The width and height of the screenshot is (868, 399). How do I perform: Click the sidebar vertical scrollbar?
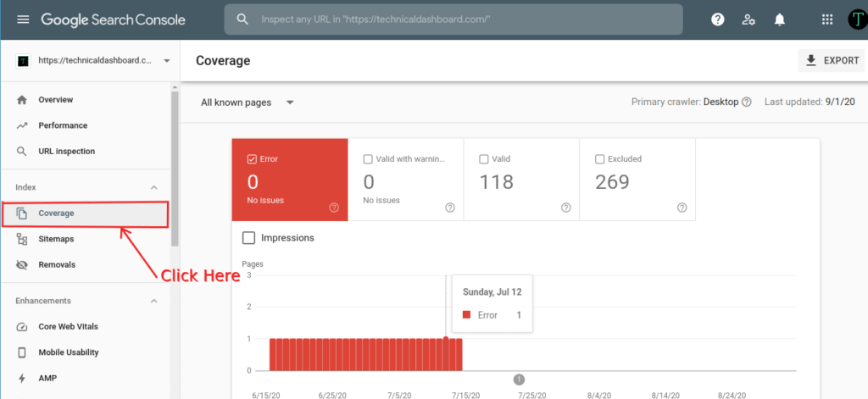(175, 169)
